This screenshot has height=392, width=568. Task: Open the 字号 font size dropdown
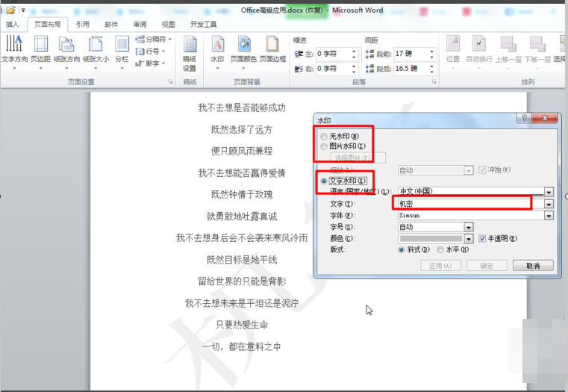[x=469, y=227]
